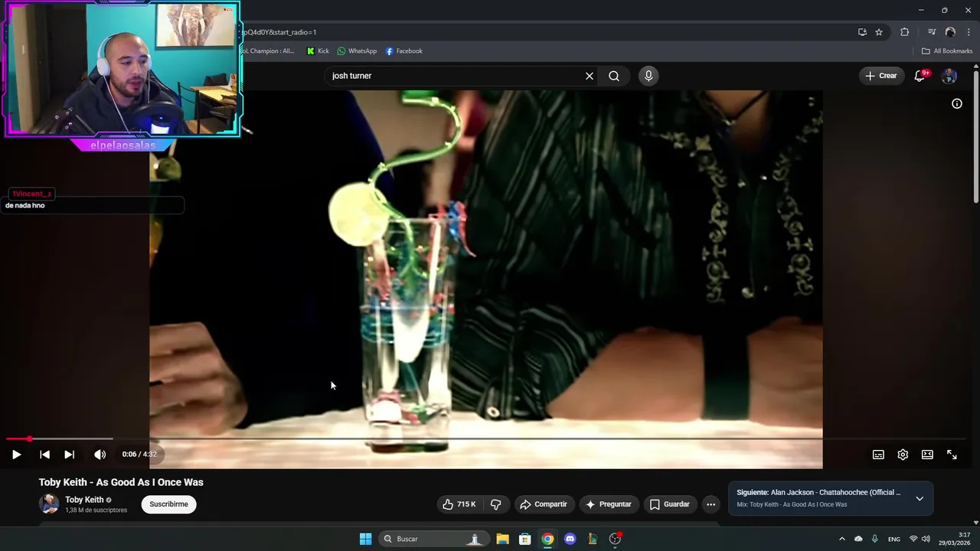Go to the previous video
This screenshot has width=980, height=551.
(x=44, y=455)
